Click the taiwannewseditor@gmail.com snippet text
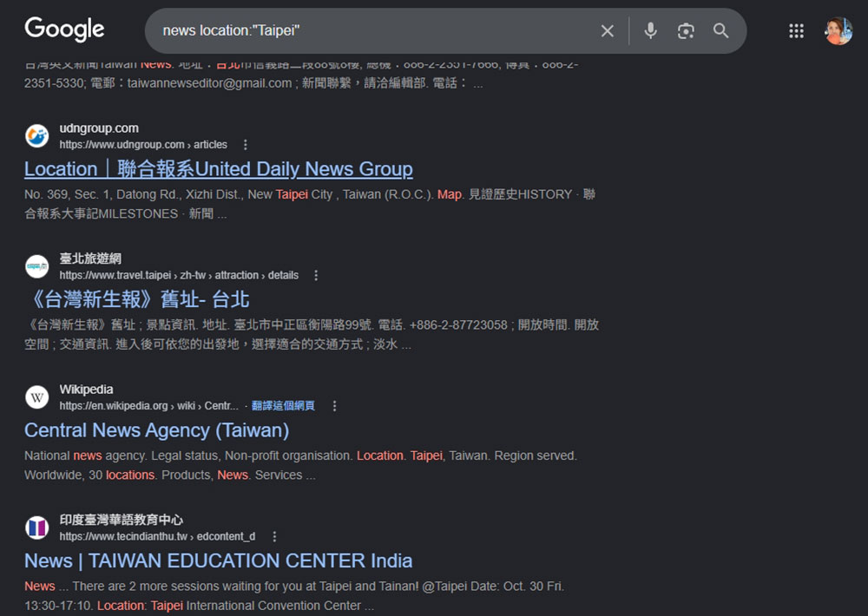Screen dimensions: 868x616 pos(209,83)
